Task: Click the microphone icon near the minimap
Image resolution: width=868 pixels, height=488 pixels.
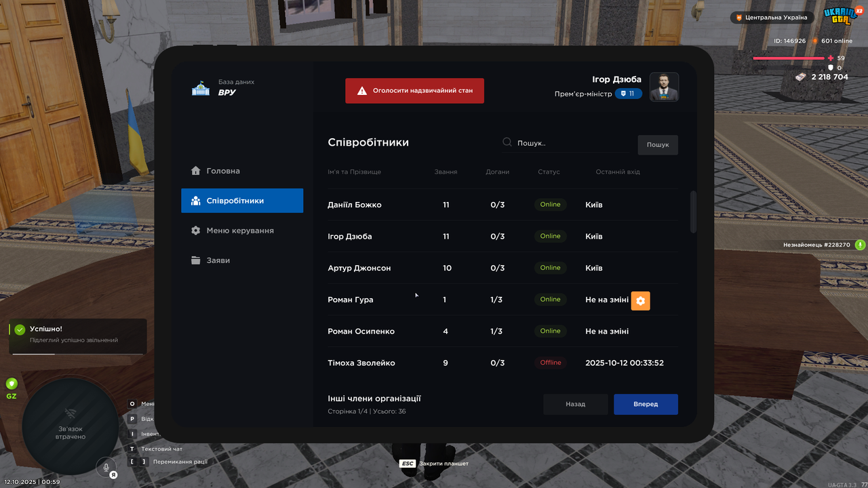Action: (x=106, y=467)
